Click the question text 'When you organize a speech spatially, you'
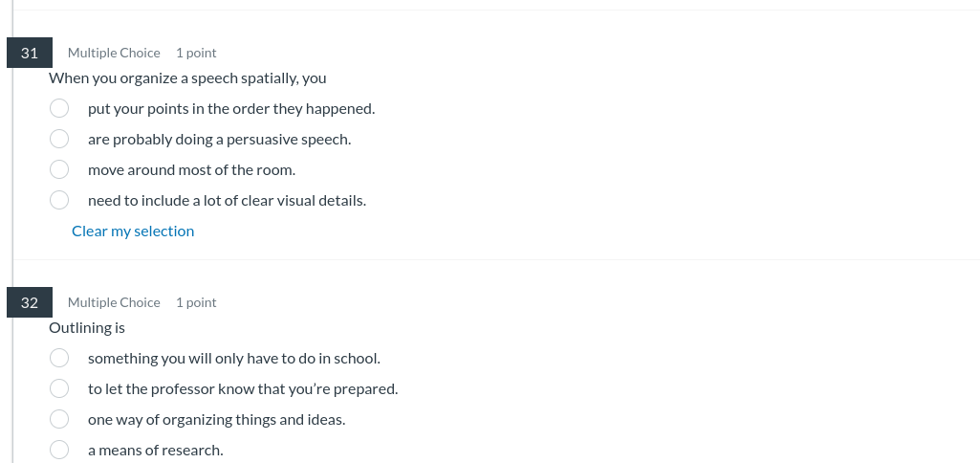The image size is (980, 463). 187,77
